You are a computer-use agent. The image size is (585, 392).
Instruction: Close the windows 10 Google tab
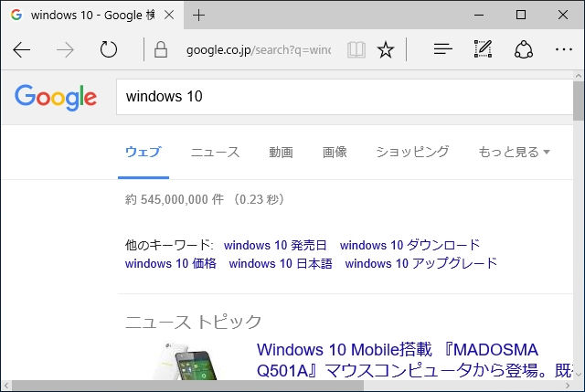169,15
